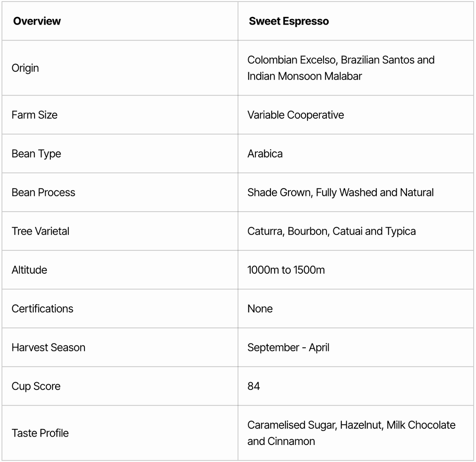Click the Caturra, Bourbon, Catuai varietal text

[331, 231]
